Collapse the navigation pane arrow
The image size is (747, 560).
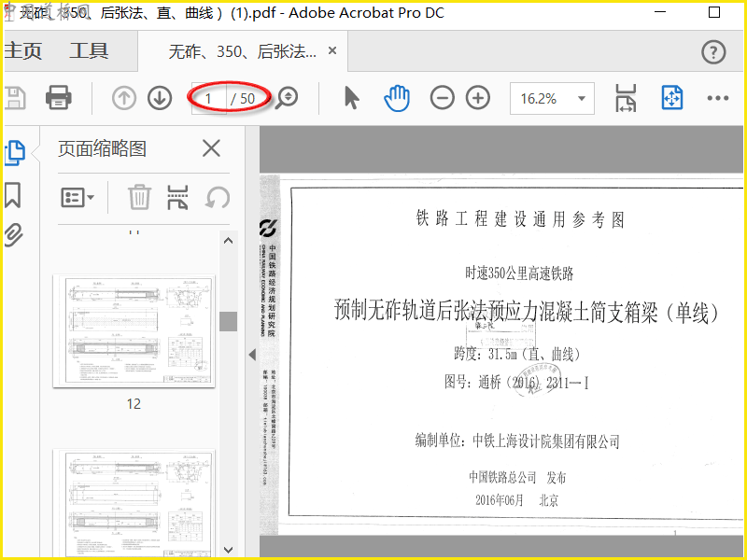click(252, 355)
